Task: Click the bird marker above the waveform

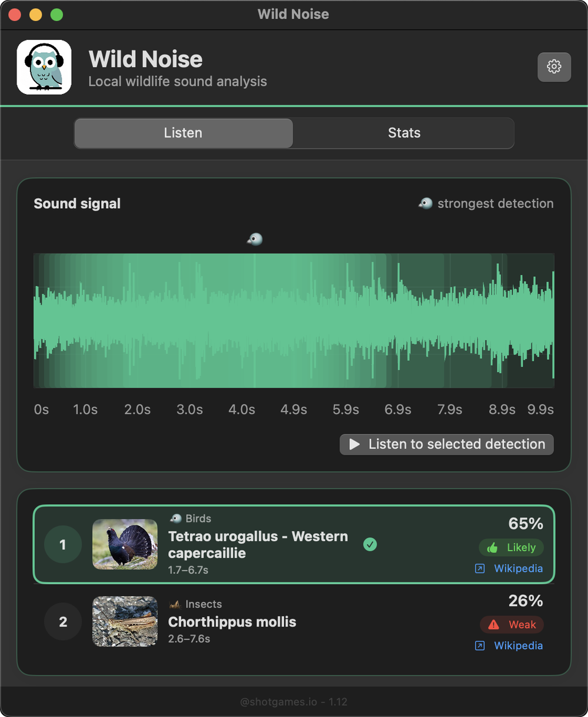Action: 255,239
